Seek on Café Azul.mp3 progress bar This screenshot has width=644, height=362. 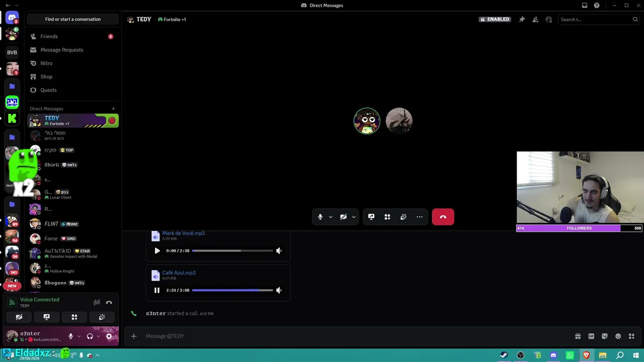(232, 290)
